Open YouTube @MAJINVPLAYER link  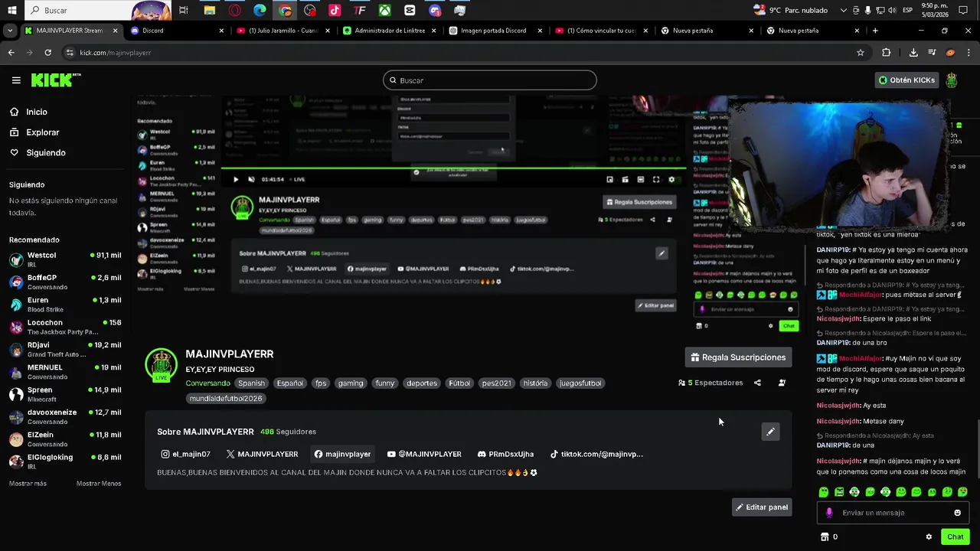tap(424, 454)
